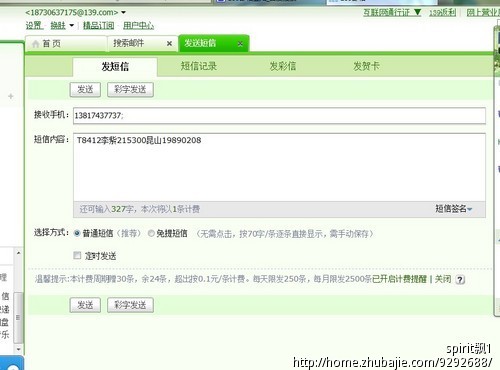This screenshot has height=370, width=500.
Task: Open the 首页 home tab
Action: (66, 44)
